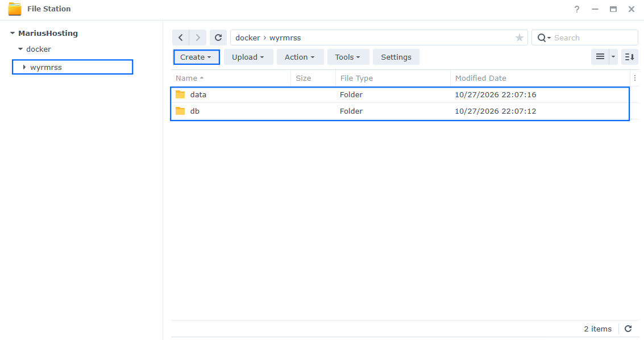Collapse the MariusHosting tree node
644x340 pixels.
[13, 33]
